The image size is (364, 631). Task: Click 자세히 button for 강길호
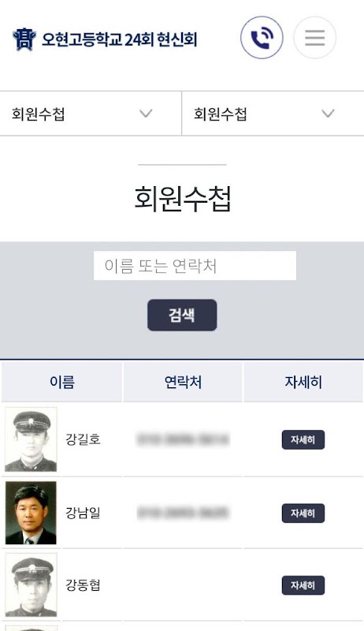(x=303, y=440)
